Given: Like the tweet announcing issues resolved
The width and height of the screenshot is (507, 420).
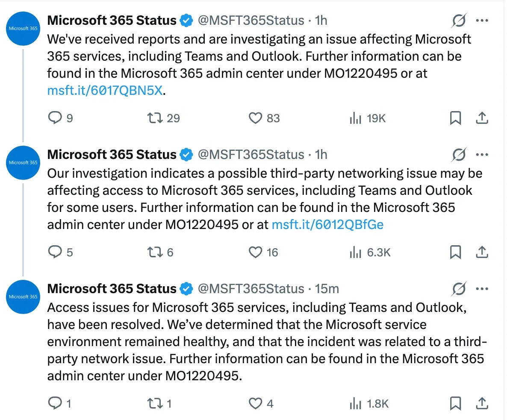Looking at the screenshot, I should point(255,403).
